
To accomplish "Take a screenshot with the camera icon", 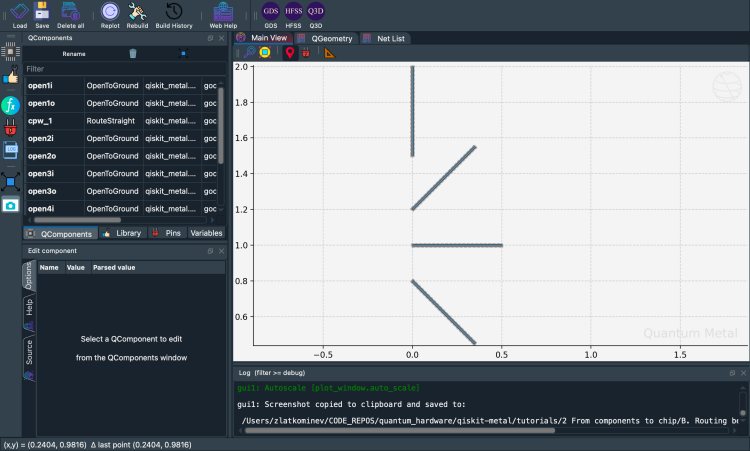I will tap(11, 206).
